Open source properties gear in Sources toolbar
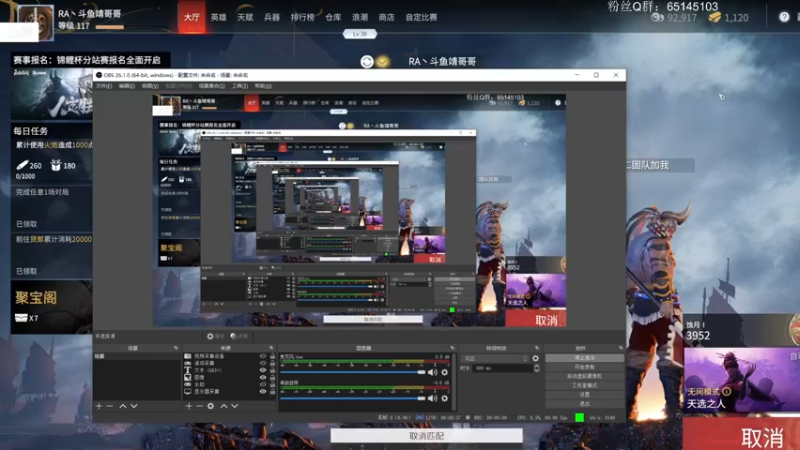The image size is (800, 450). (x=210, y=406)
